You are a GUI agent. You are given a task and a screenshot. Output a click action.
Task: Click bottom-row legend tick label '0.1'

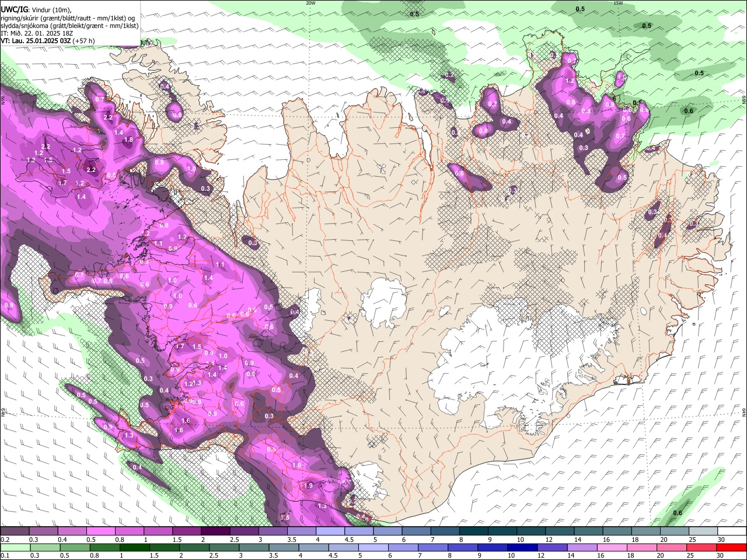4,555
